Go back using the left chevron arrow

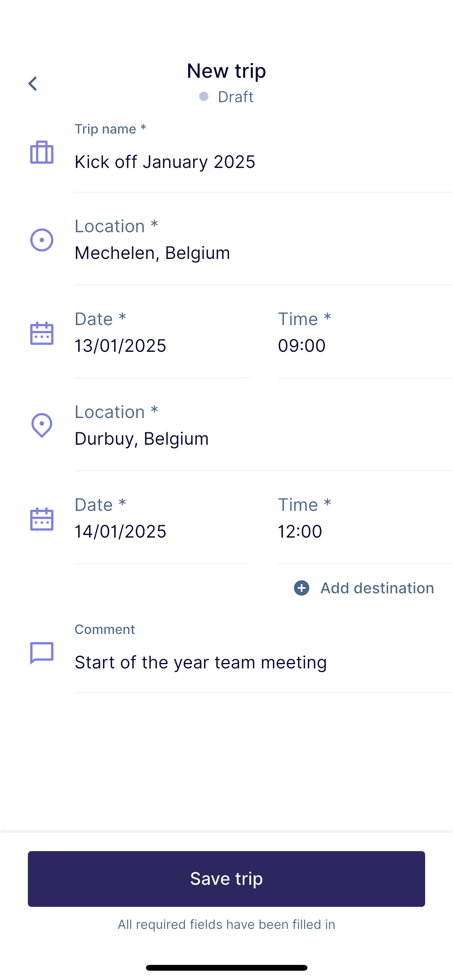point(33,84)
